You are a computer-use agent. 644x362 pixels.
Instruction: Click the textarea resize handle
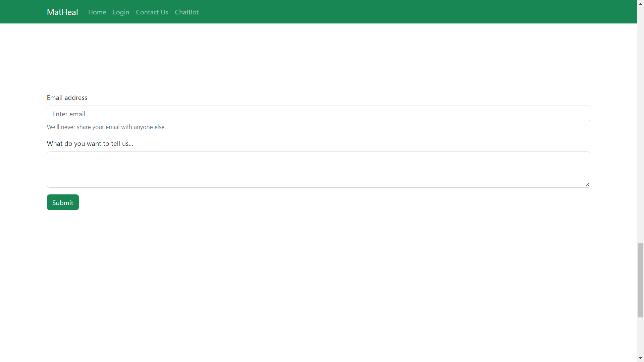click(x=587, y=185)
